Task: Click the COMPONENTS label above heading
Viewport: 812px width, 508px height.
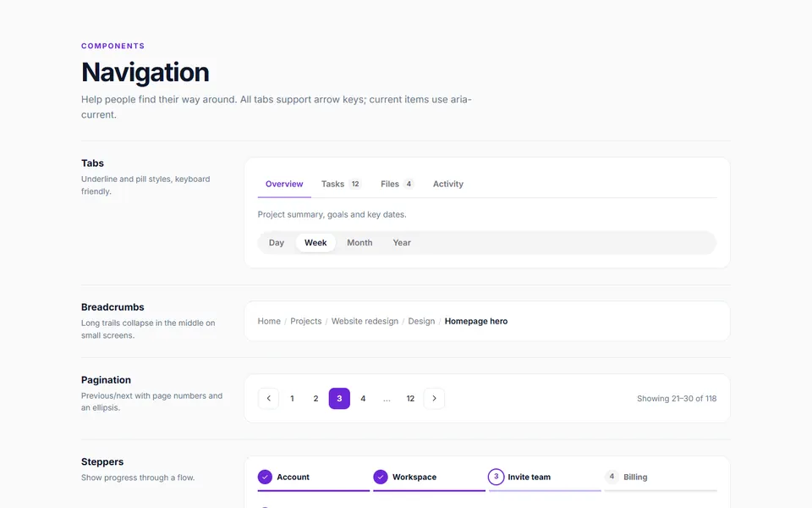Action: click(x=112, y=46)
